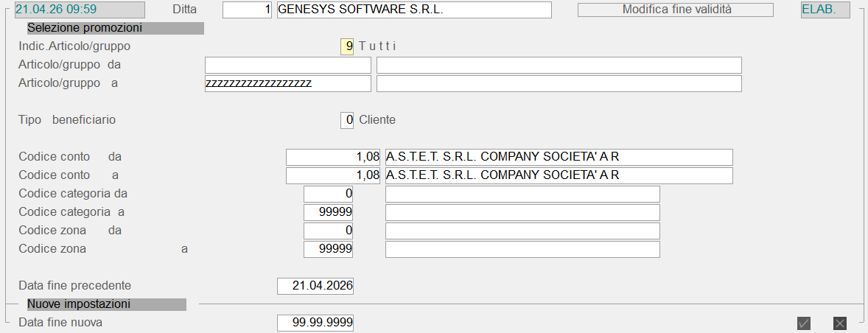Click the Tipo beneficiario code field

pos(347,120)
